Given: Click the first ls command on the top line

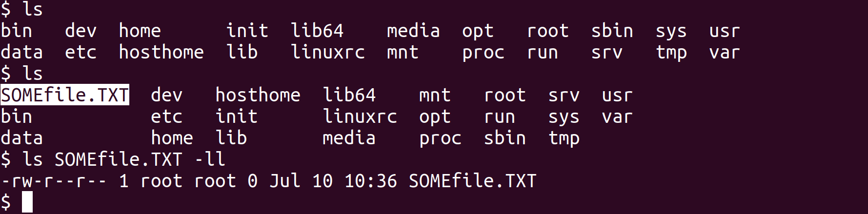Looking at the screenshot, I should [x=32, y=9].
